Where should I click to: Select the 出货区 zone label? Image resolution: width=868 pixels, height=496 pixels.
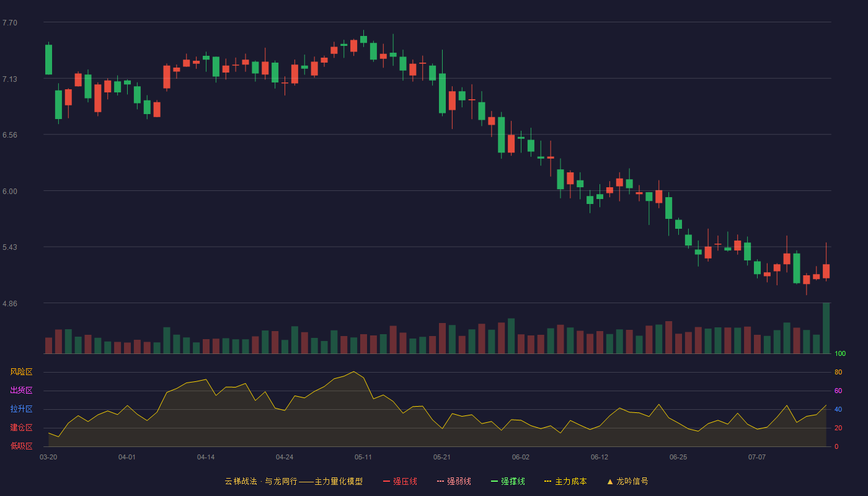(22, 391)
